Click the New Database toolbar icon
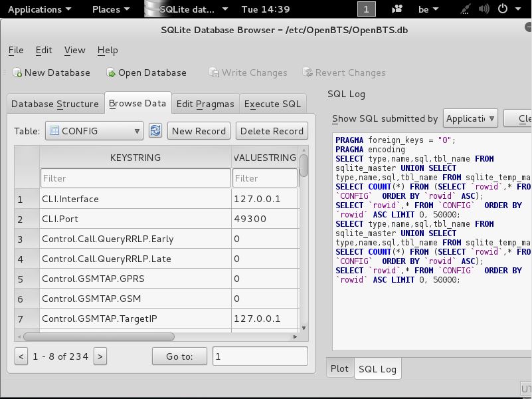532x399 pixels. coord(17,72)
